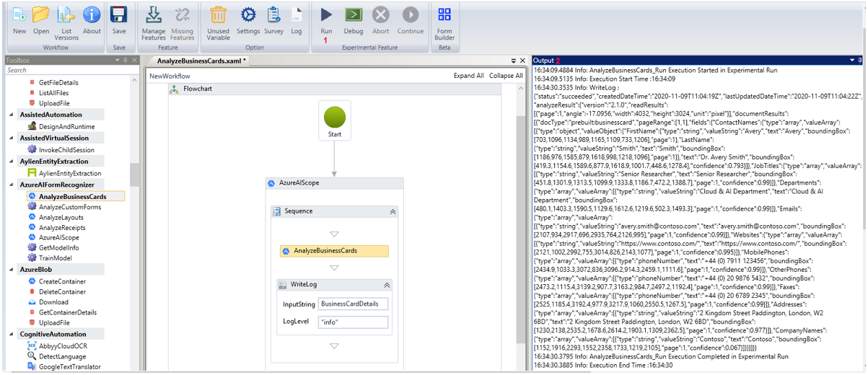
Task: Click Expand All in the designer
Action: click(x=468, y=76)
